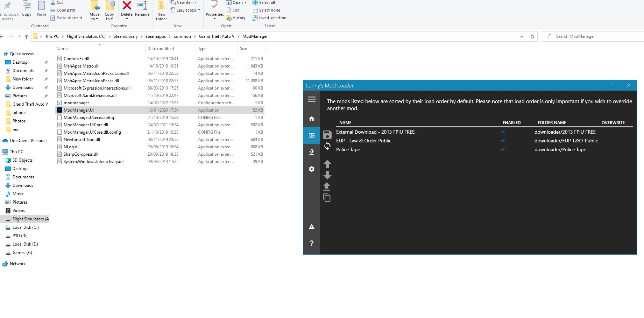Open the mod loader Settings gear
Viewport: 644px width, 318px height.
311,169
